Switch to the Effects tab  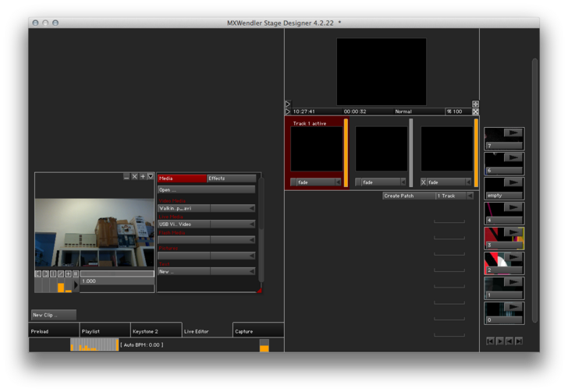click(x=232, y=178)
